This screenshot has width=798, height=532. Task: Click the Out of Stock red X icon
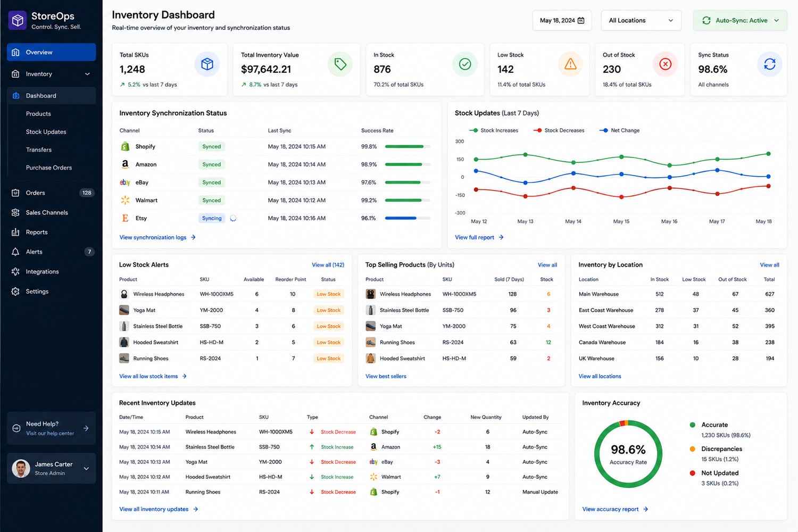click(x=666, y=64)
